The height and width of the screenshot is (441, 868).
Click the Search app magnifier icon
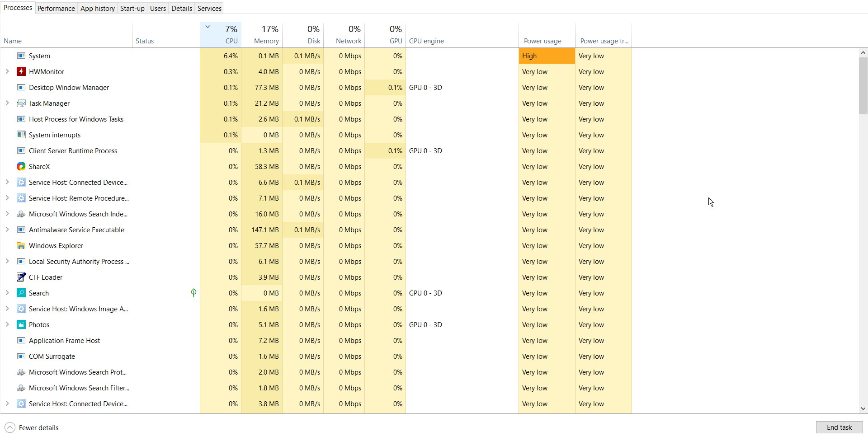click(21, 293)
